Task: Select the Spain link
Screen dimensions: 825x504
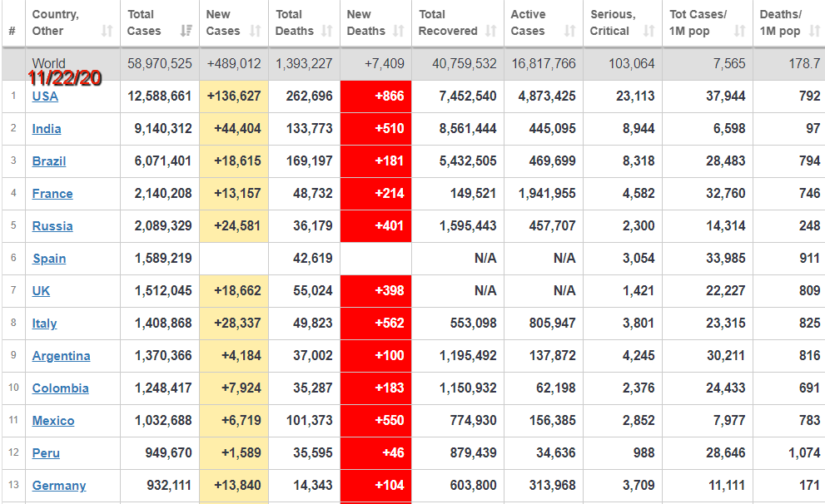Action: coord(49,259)
